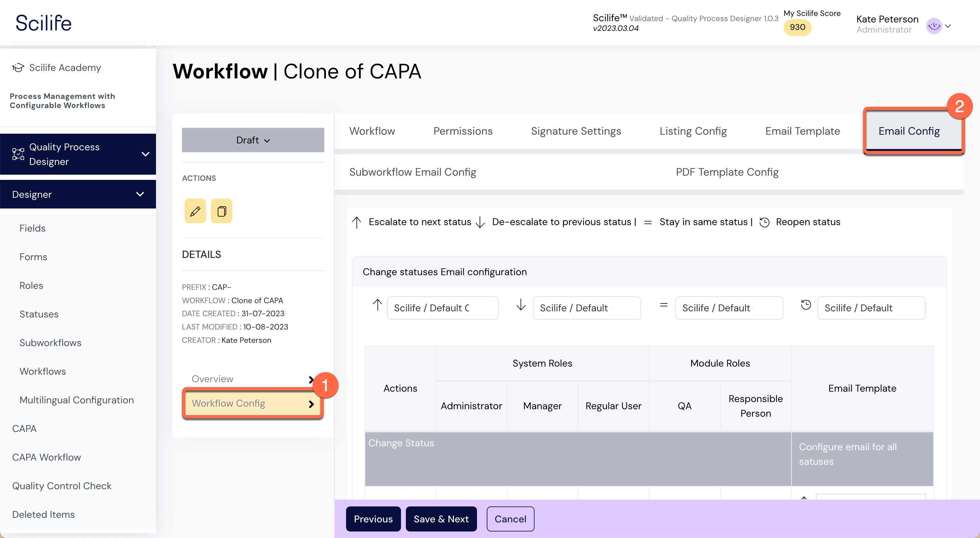The width and height of the screenshot is (980, 538).
Task: Click the Scilife logo
Action: (x=43, y=23)
